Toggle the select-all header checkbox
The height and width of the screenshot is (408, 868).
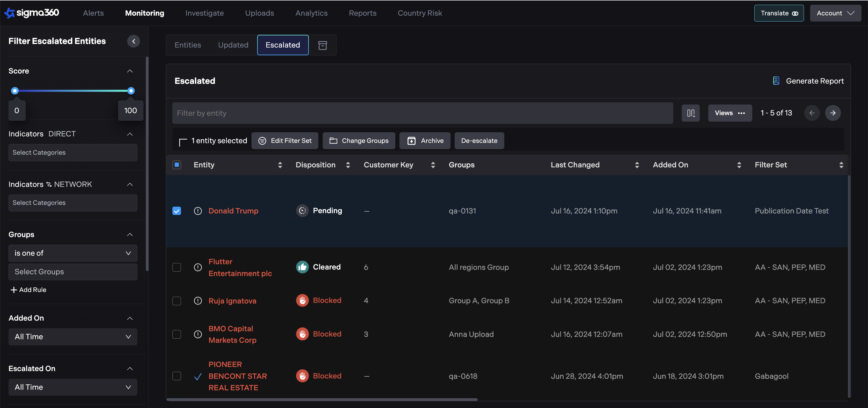[177, 165]
